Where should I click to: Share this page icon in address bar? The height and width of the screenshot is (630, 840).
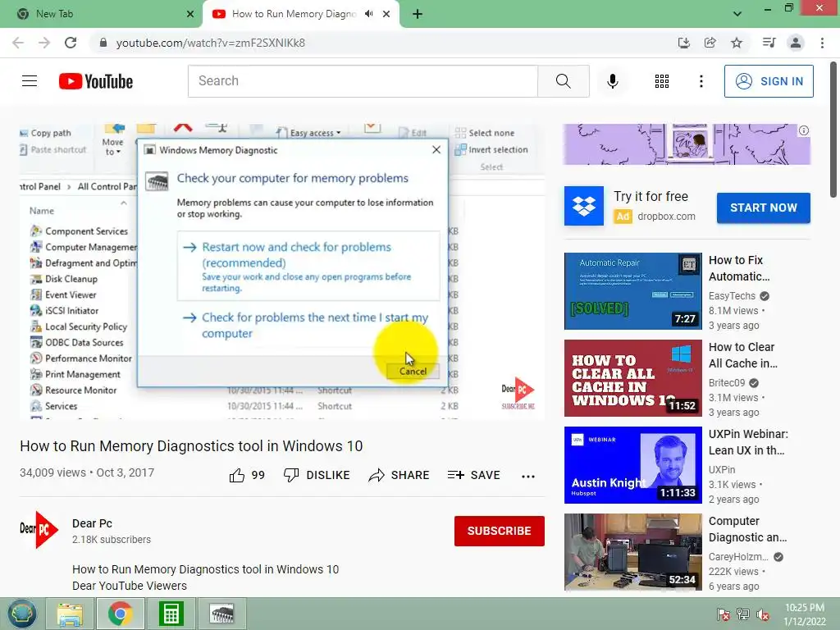710,43
